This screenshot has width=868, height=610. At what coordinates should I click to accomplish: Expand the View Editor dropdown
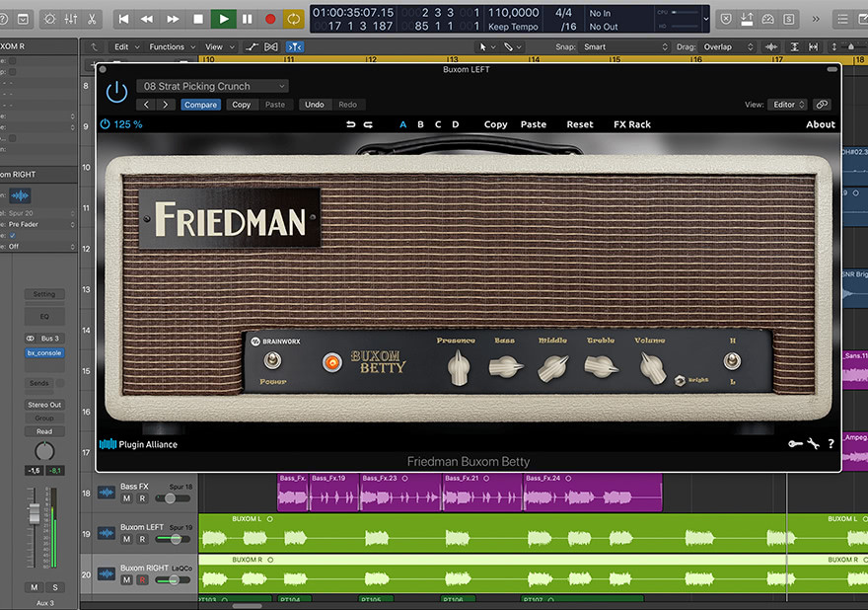[x=788, y=105]
